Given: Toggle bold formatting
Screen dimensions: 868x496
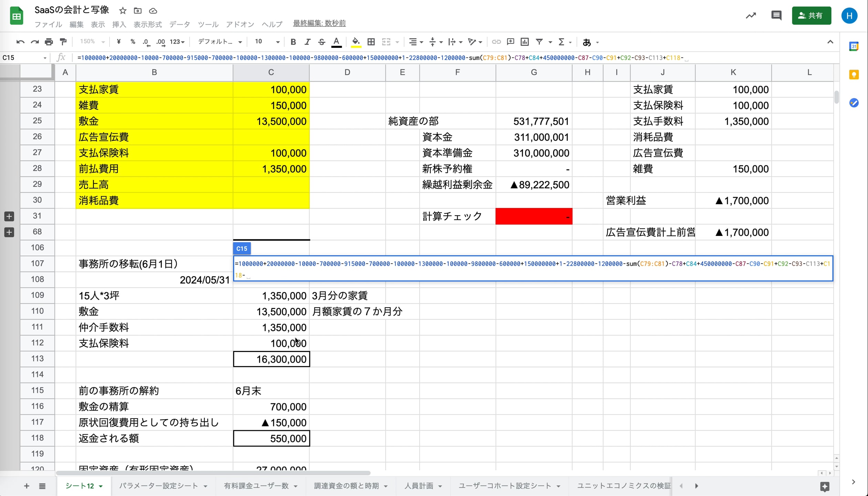Looking at the screenshot, I should coord(293,42).
